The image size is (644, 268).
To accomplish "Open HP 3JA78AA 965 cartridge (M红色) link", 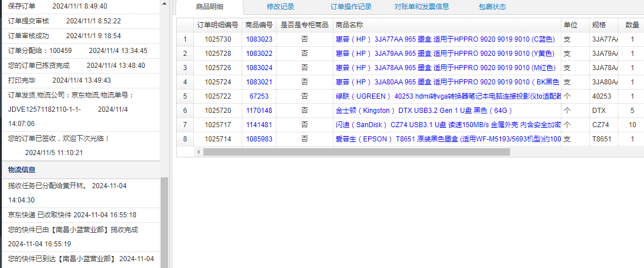I will (x=445, y=68).
